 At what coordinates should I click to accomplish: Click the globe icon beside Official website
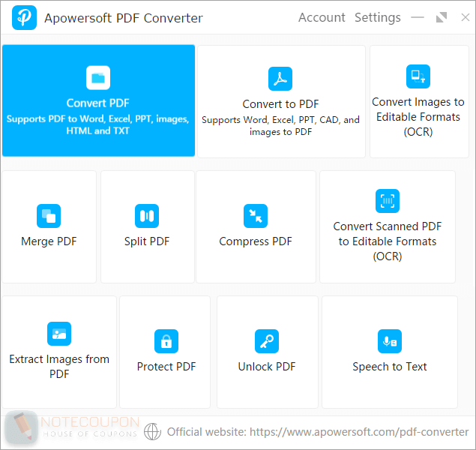[152, 431]
